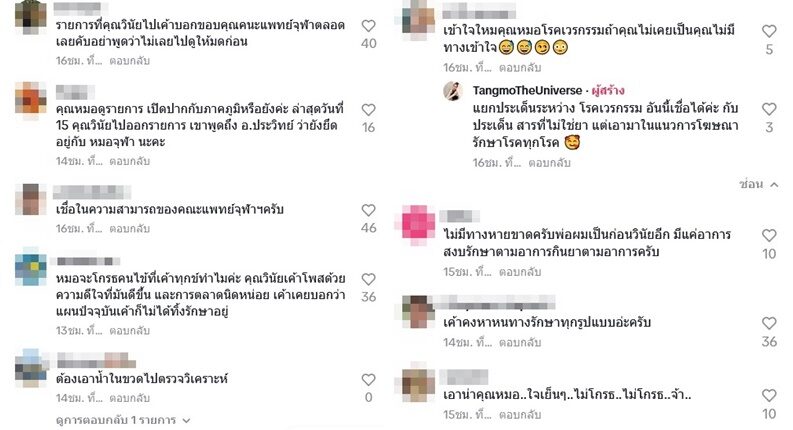Click TangmoTheUniverse avatar picture

[x=453, y=92]
